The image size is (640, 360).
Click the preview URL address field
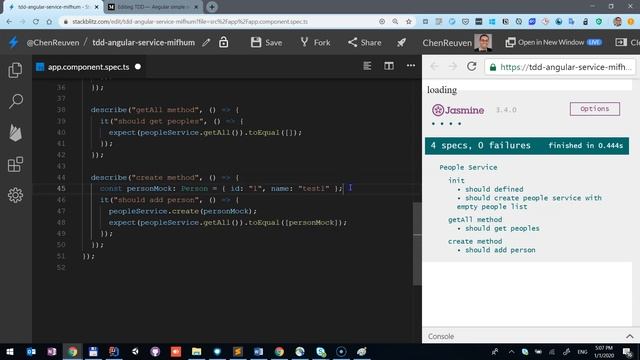[x=560, y=67]
